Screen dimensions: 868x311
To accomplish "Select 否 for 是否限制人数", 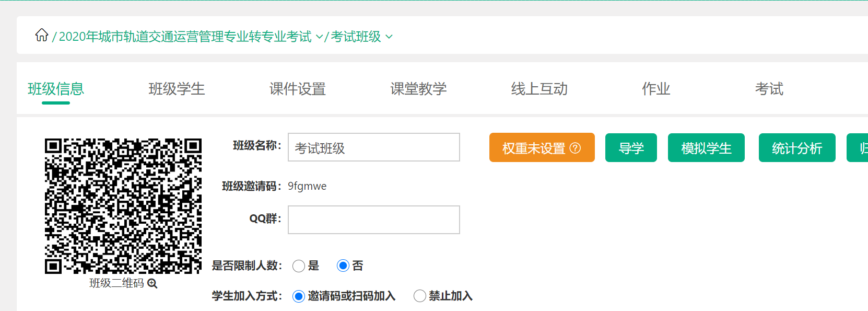I will coord(343,266).
